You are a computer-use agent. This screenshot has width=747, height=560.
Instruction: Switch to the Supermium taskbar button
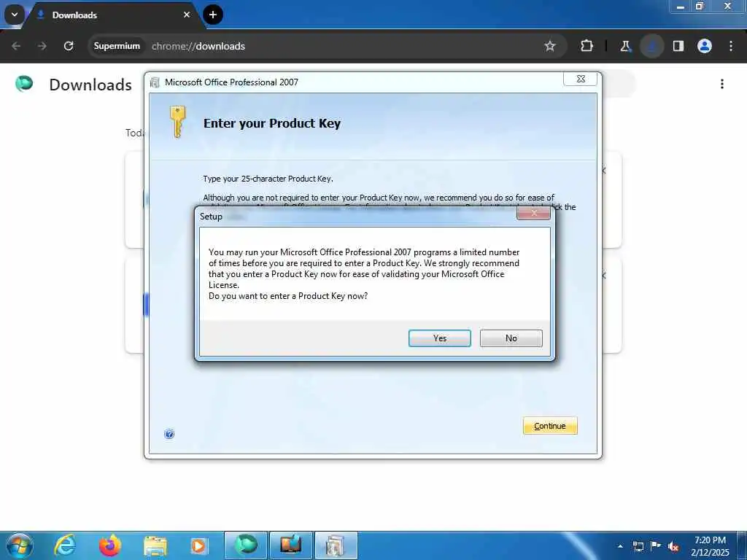tap(246, 545)
